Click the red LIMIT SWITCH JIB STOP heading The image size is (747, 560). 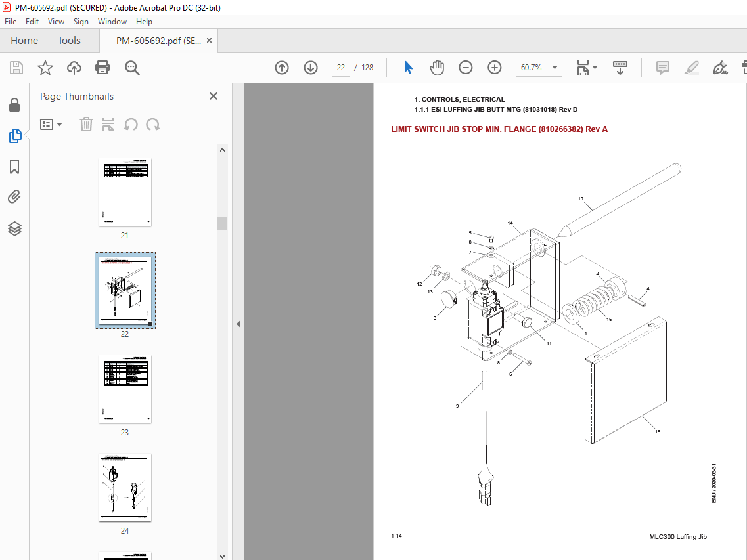click(499, 129)
